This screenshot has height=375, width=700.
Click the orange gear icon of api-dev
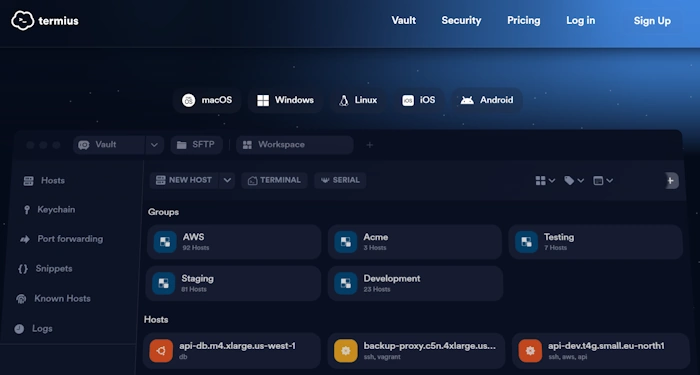pos(530,351)
